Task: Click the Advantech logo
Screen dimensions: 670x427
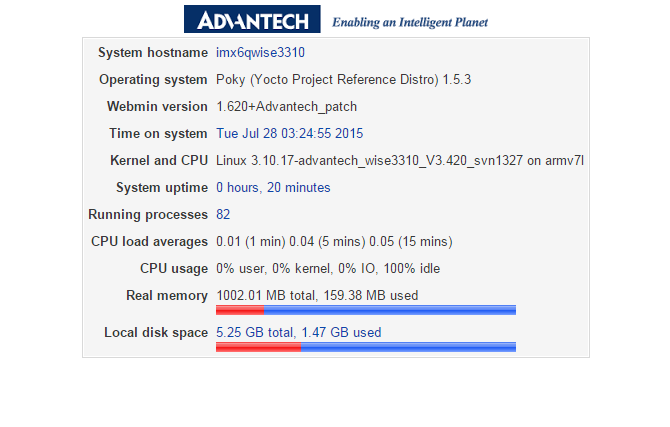Action: coord(252,20)
